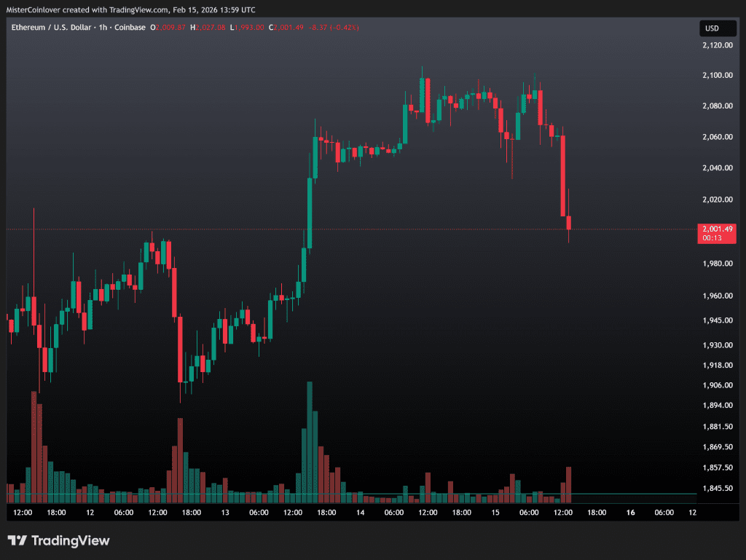Click the 2,100.00 price axis label

[x=717, y=75]
